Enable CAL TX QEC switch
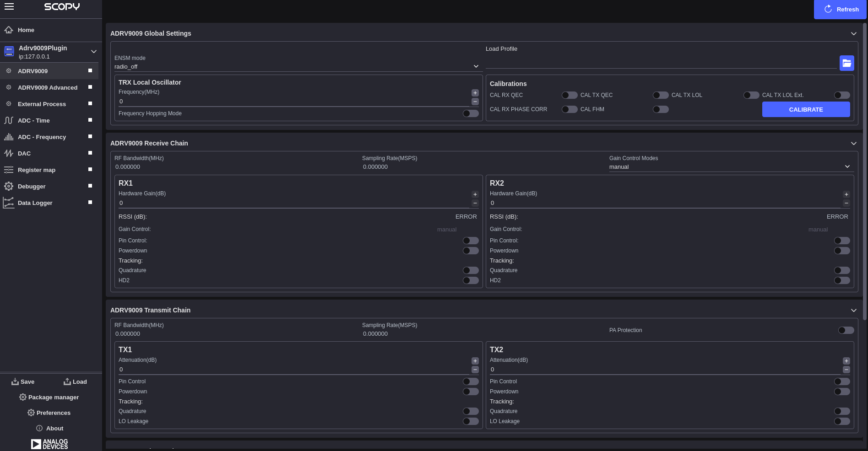The width and height of the screenshot is (868, 451). (x=661, y=95)
